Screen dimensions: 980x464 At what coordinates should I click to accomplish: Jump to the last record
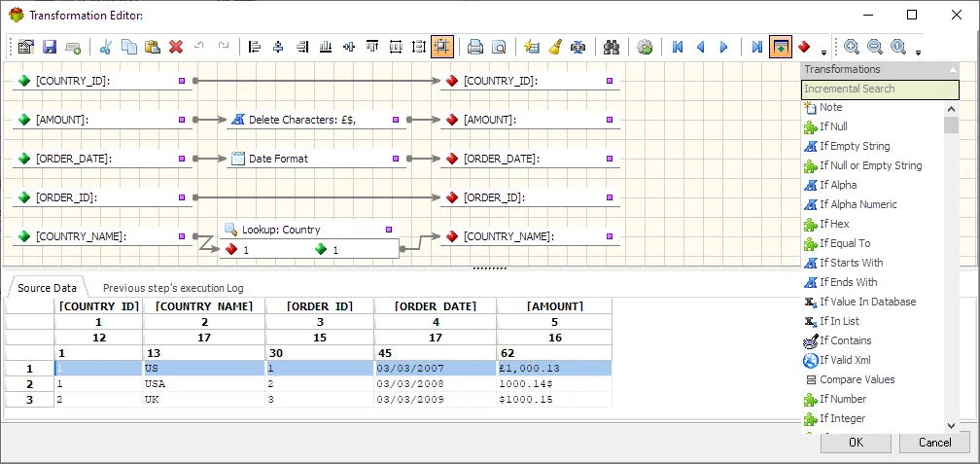tap(756, 47)
